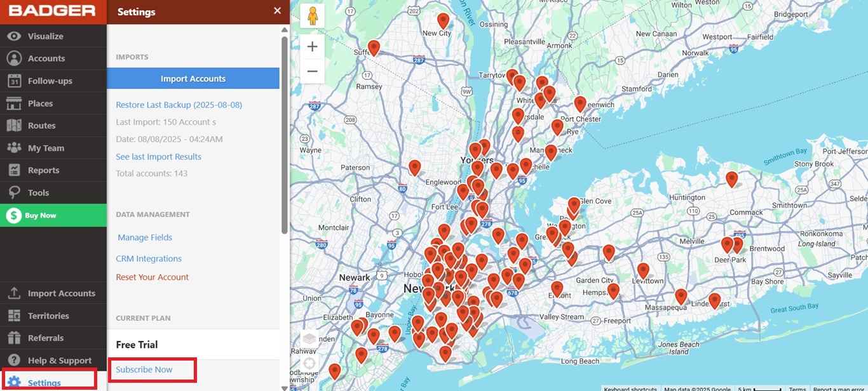Click Reset Your Account link

click(152, 277)
